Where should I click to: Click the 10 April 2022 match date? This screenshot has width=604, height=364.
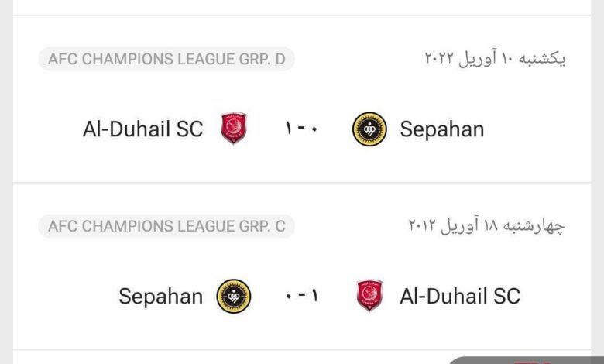coord(496,59)
